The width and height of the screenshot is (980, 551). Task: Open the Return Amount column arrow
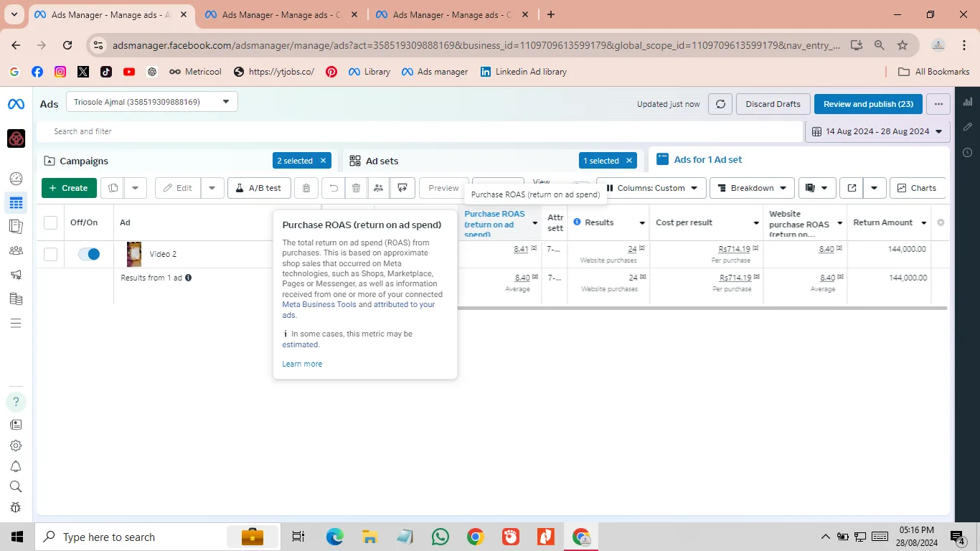coord(923,223)
